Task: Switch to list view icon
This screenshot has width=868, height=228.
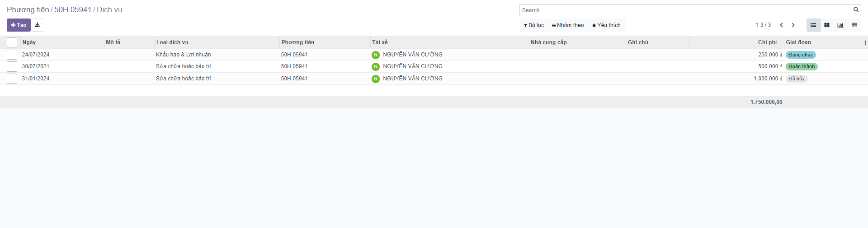Action: pyautogui.click(x=813, y=25)
